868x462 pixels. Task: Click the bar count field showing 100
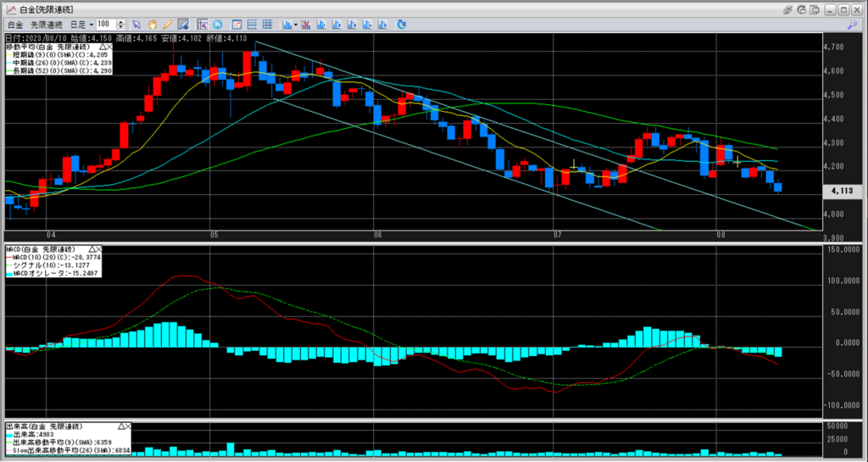click(x=107, y=25)
